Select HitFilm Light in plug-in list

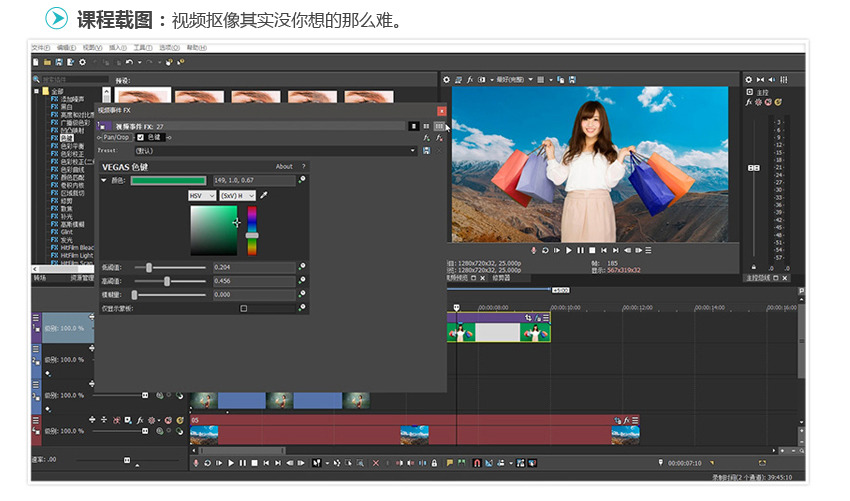pos(76,255)
